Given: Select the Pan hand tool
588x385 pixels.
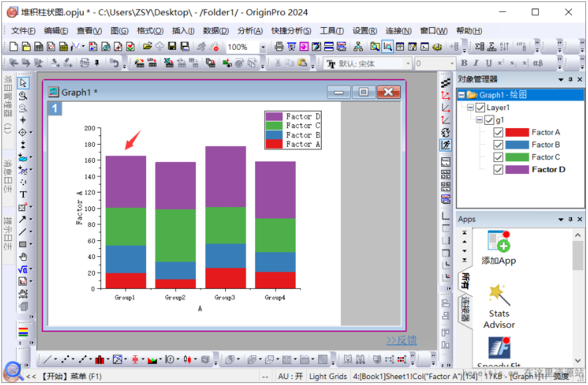Looking at the screenshot, I should click(x=23, y=257).
